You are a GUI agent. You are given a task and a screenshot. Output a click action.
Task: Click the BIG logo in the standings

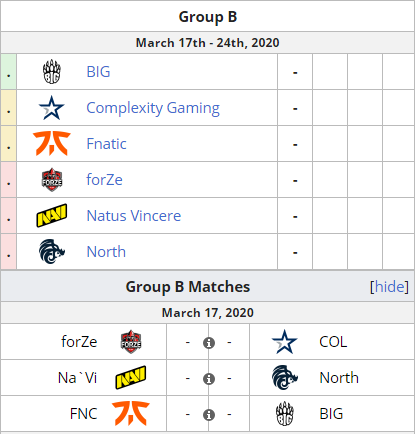pos(52,72)
